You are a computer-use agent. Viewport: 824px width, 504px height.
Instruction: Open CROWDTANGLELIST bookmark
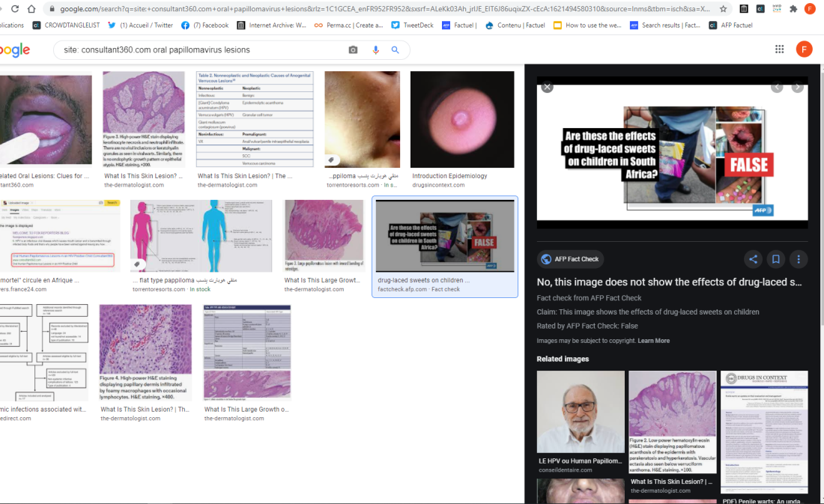coord(66,25)
